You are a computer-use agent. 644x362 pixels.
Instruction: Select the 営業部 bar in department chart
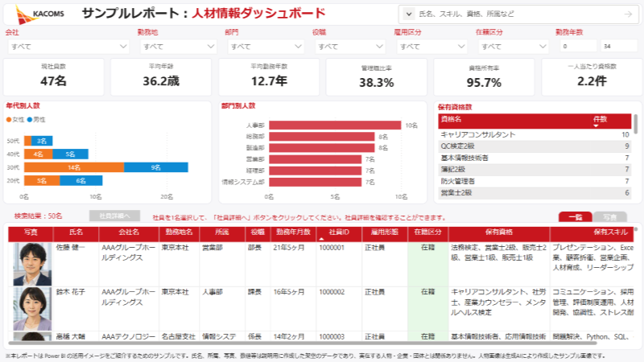coord(316,159)
